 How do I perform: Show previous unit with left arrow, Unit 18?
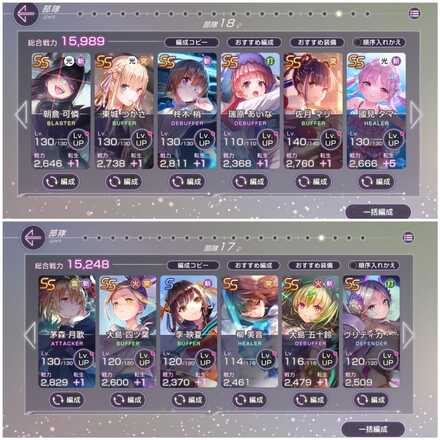[x=21, y=114]
